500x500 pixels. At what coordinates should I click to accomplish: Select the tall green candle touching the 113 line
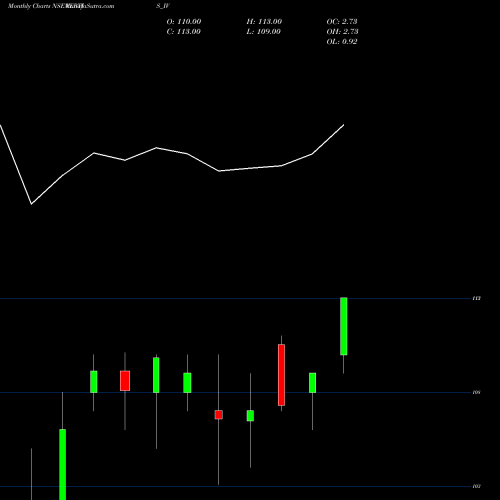344,326
